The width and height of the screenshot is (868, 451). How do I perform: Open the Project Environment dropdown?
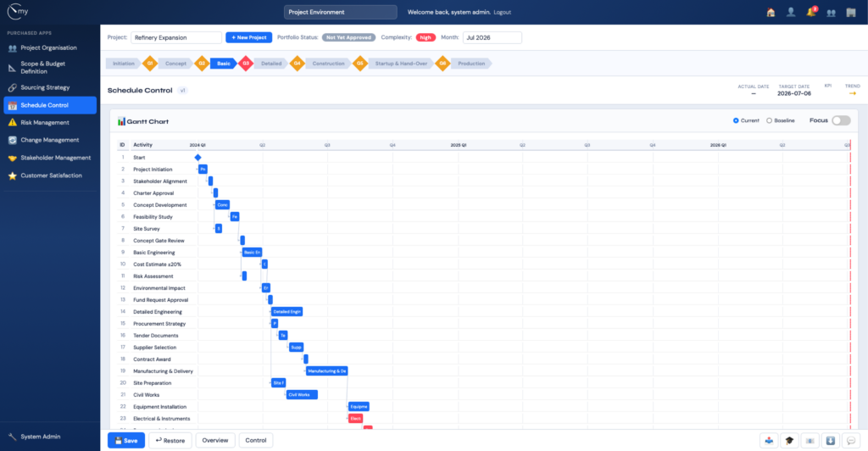point(341,12)
